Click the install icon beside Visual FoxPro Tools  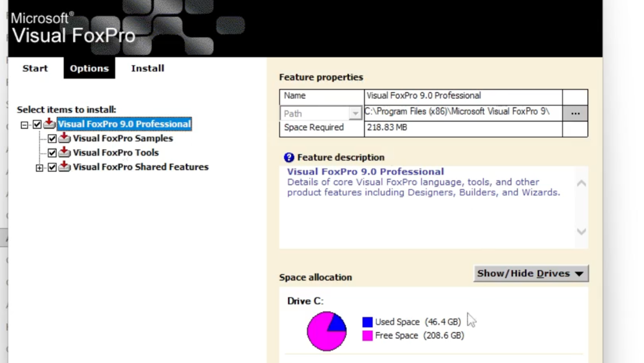click(x=64, y=152)
